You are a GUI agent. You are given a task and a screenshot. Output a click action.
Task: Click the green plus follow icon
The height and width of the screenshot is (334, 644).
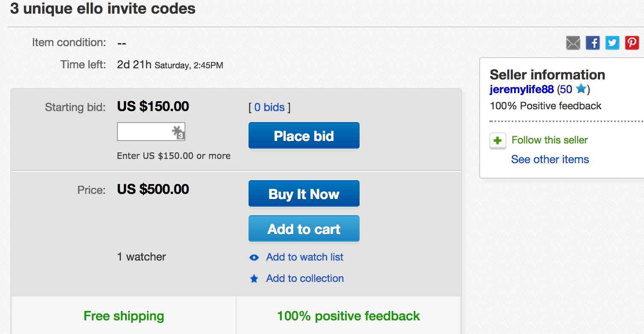(x=498, y=141)
